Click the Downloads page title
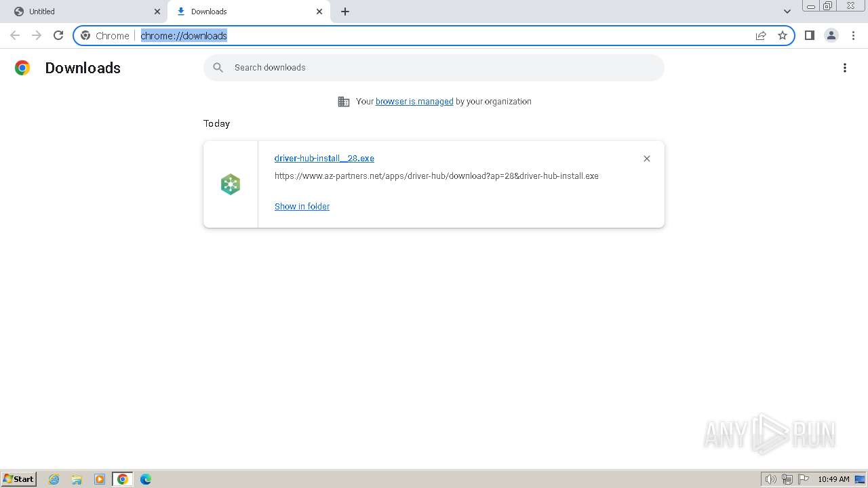This screenshot has height=488, width=868. tap(83, 68)
